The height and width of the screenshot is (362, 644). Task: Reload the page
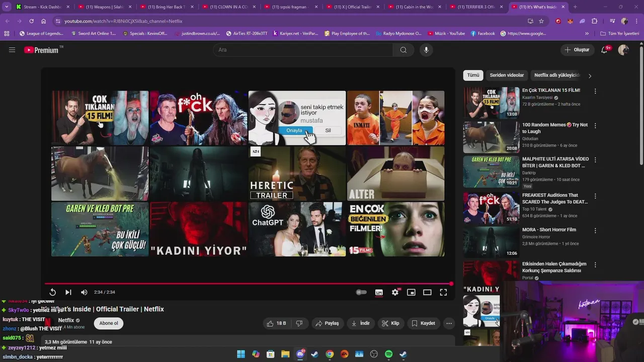click(32, 21)
